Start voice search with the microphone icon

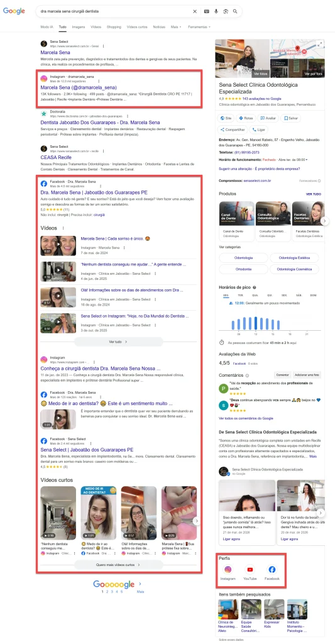(x=216, y=11)
